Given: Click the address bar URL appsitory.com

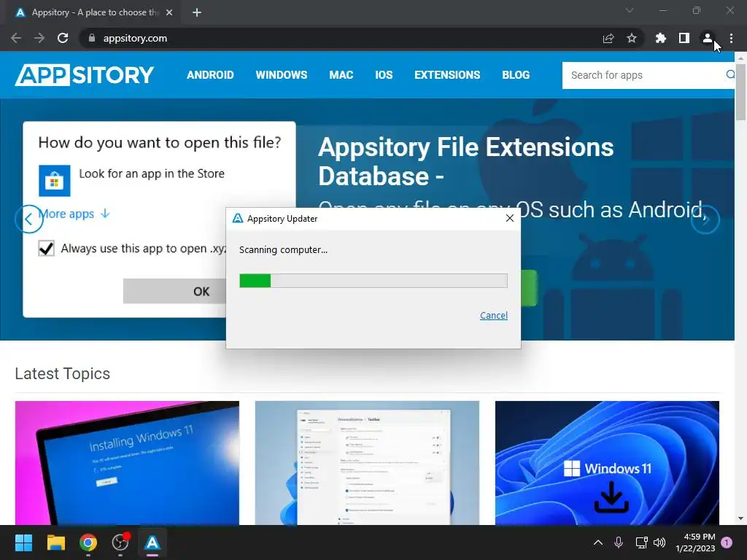Looking at the screenshot, I should coord(135,38).
